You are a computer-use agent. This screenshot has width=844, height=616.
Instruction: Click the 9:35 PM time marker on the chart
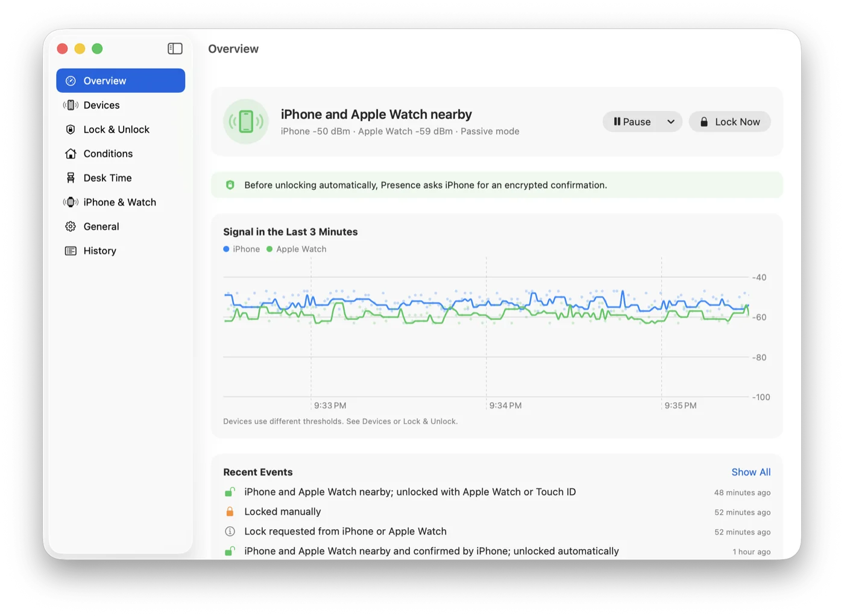click(681, 406)
